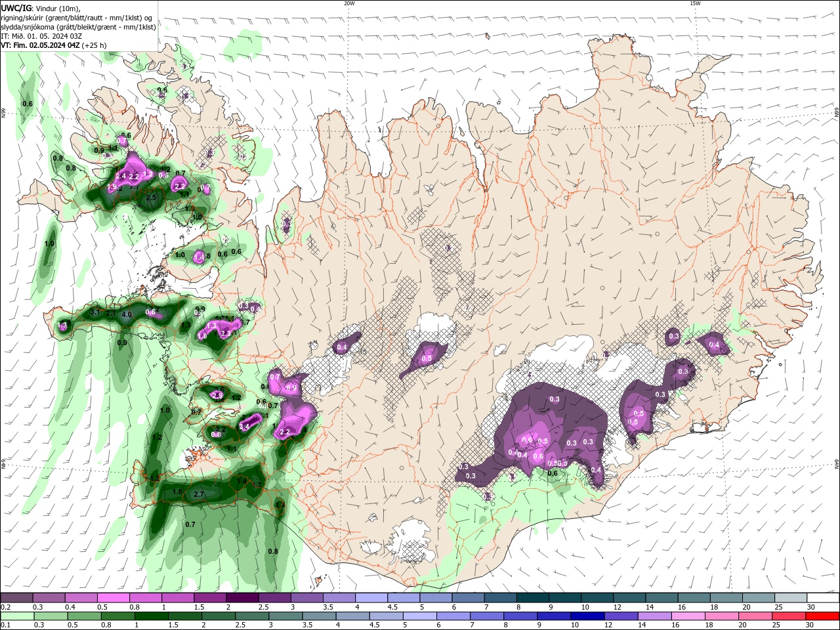840x630 pixels.
Task: Click the 3.4 value in the pink snow area
Action: [244, 427]
